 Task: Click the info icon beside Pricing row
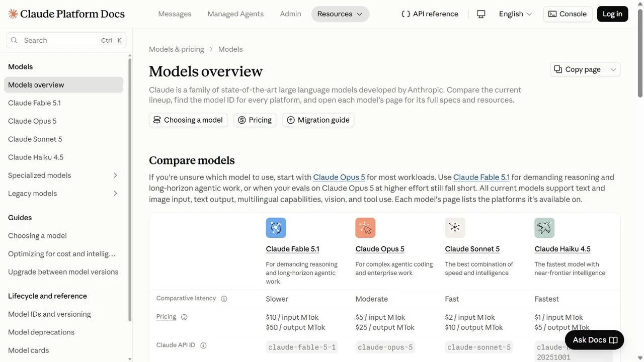(x=184, y=317)
